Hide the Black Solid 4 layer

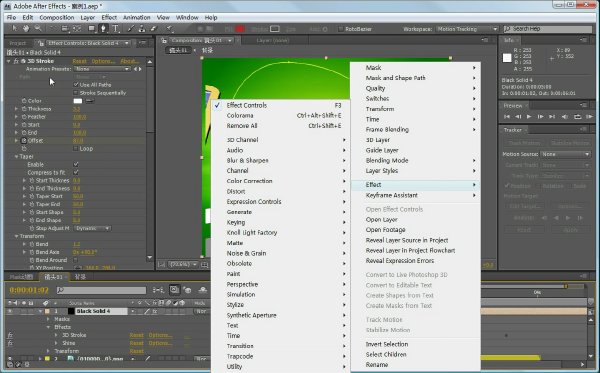pyautogui.click(x=10, y=311)
